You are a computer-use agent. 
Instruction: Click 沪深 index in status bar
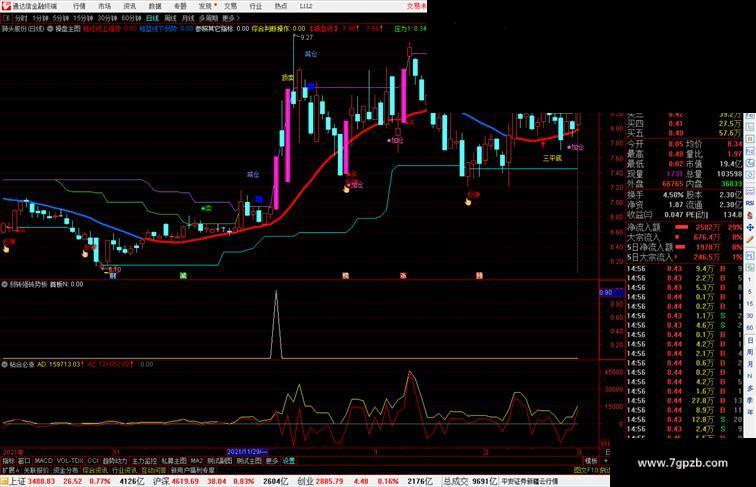[161, 481]
